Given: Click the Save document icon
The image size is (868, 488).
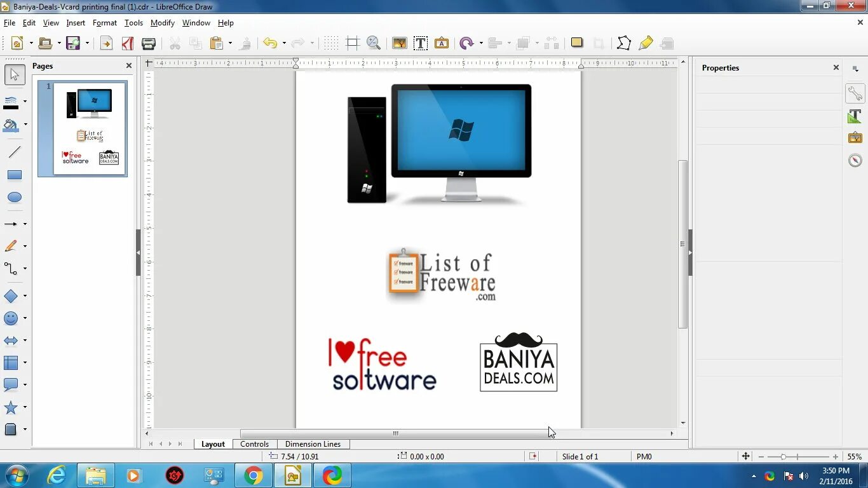Looking at the screenshot, I should point(73,43).
